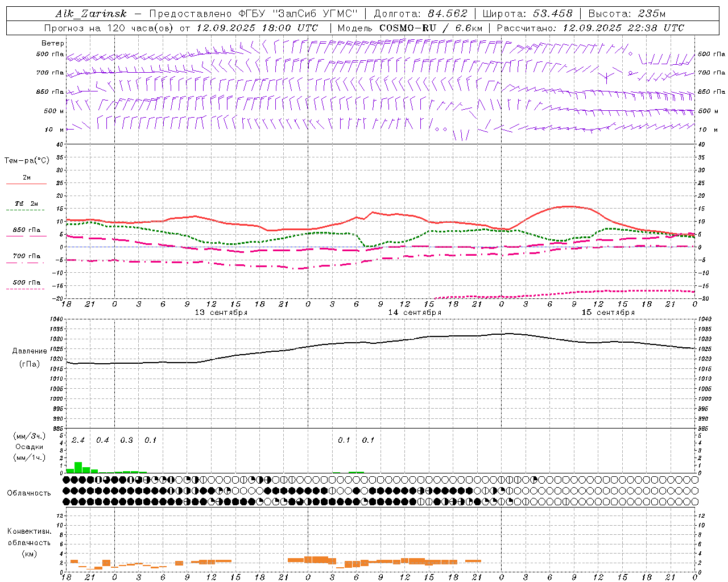The height and width of the screenshot is (582, 728).
Task: Select the left 500 м wind level label
Action: (x=54, y=111)
